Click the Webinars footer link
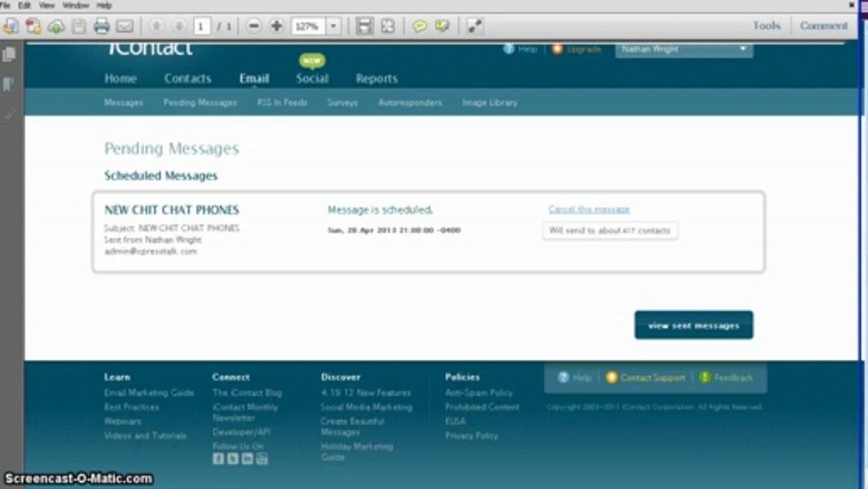Image resolution: width=868 pixels, height=489 pixels. (123, 421)
